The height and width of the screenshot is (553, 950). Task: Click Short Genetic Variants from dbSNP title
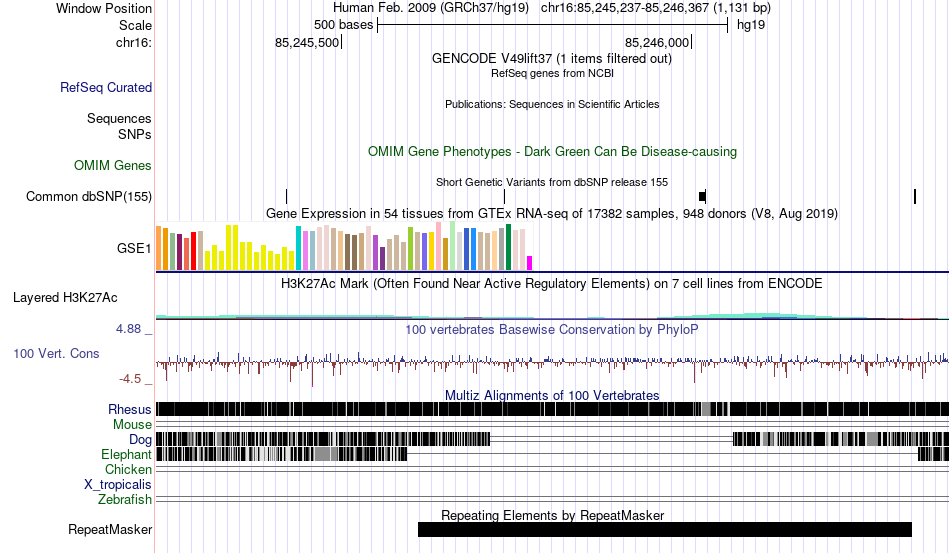tap(552, 182)
